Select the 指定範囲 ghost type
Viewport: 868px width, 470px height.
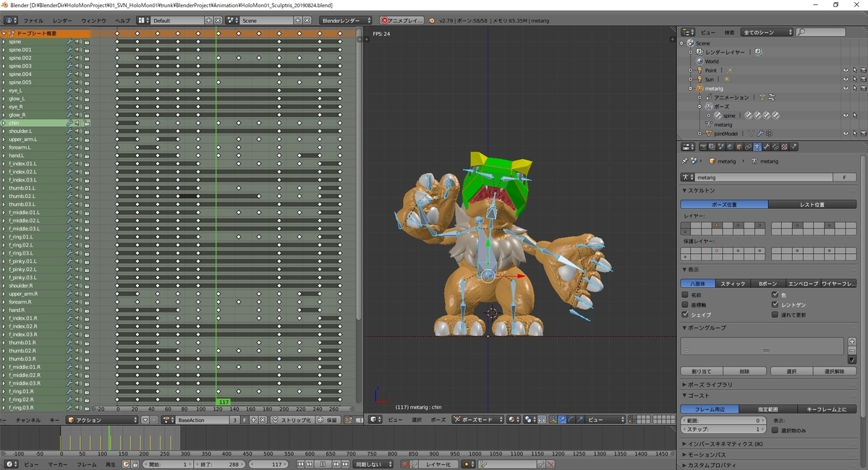(x=768, y=409)
